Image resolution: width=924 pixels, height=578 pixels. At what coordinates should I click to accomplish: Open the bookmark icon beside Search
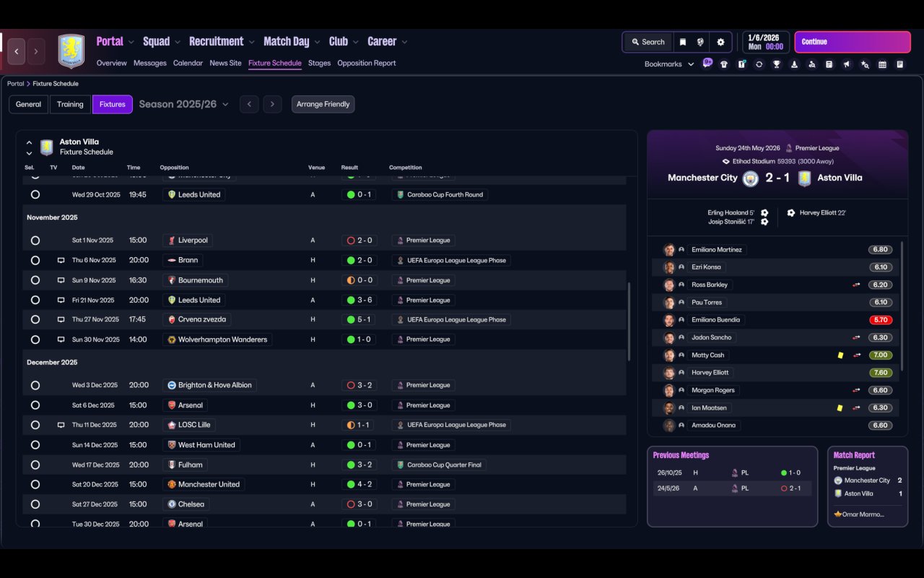pos(682,42)
